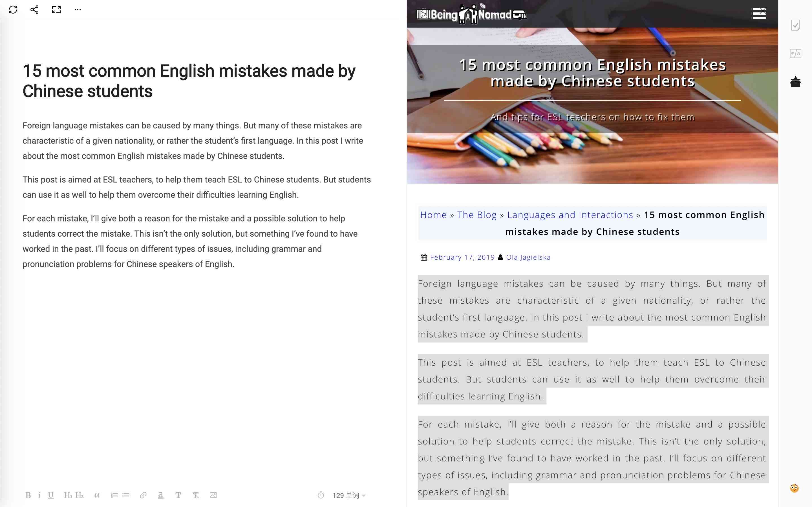Click the share icon
Image resolution: width=812 pixels, height=507 pixels.
click(33, 10)
